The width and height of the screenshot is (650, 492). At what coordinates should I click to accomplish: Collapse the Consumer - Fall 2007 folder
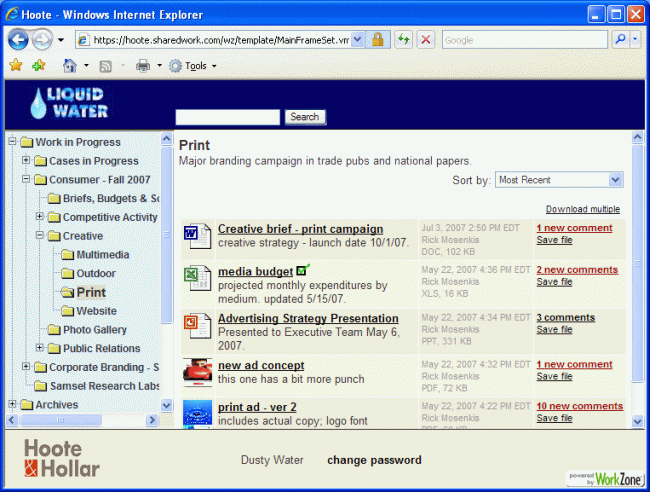26,179
